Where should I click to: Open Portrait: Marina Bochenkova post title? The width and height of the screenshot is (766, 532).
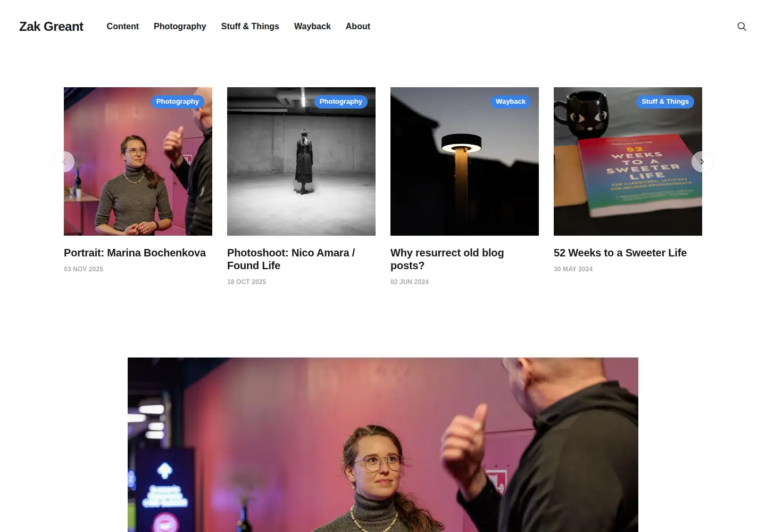point(135,253)
